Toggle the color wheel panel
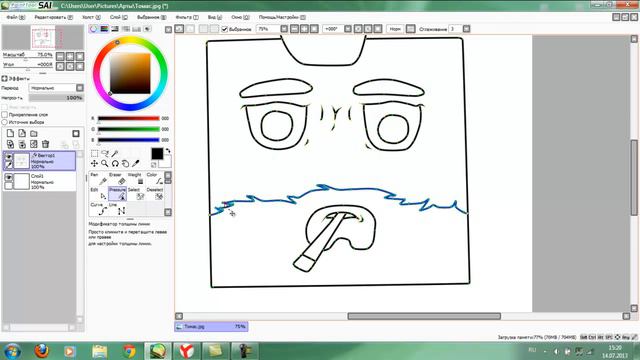 [x=94, y=29]
